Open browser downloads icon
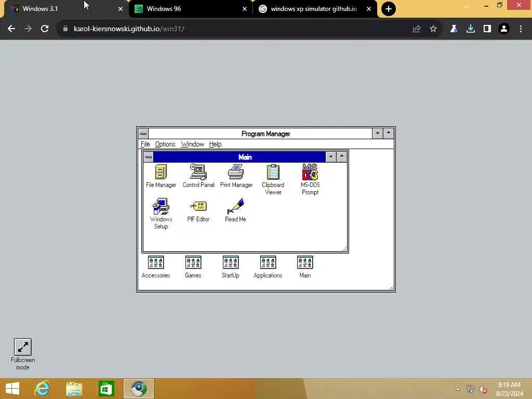The image size is (532, 399). click(x=471, y=29)
